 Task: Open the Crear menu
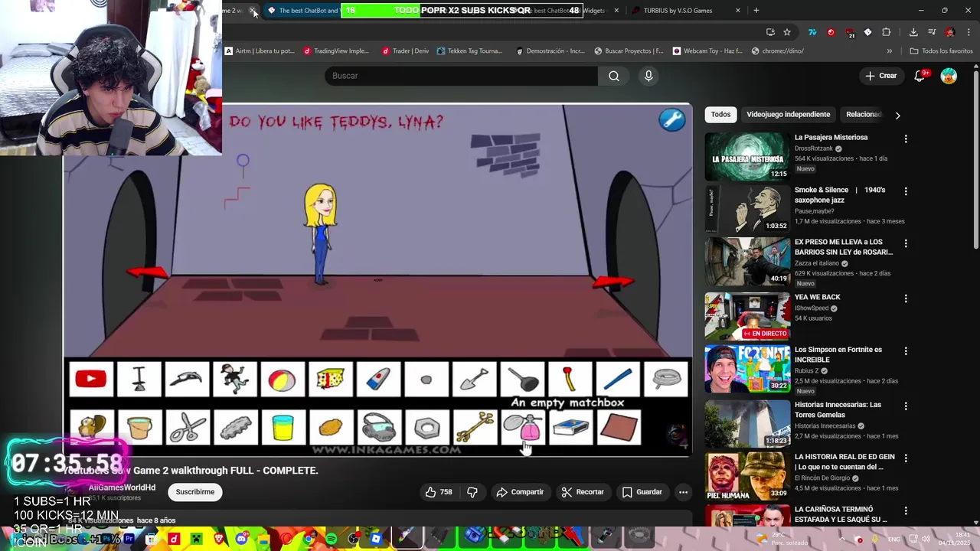(x=880, y=76)
